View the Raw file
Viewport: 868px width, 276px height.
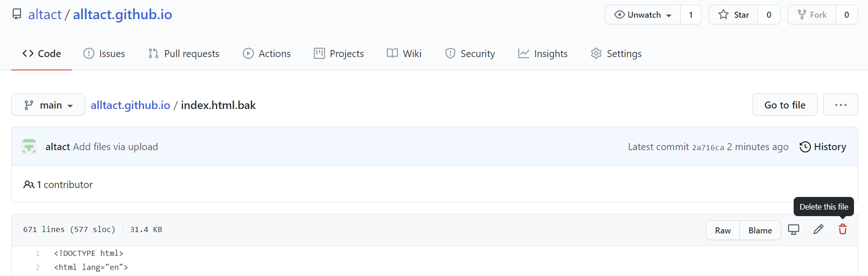[723, 230]
